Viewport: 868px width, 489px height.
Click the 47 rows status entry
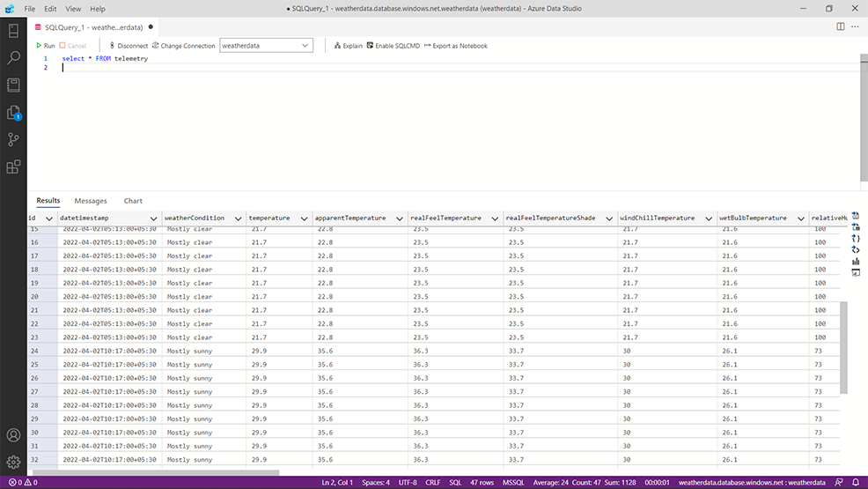(x=482, y=482)
